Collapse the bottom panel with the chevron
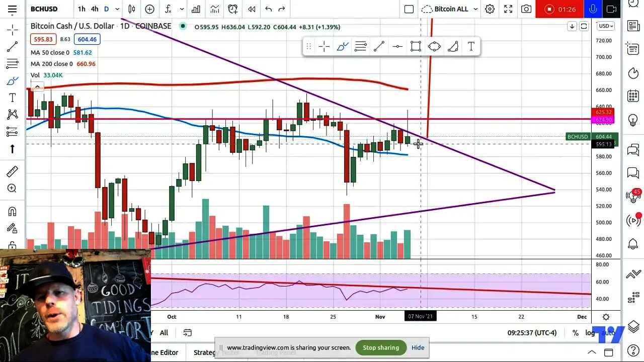This screenshot has width=644, height=362. (592, 352)
